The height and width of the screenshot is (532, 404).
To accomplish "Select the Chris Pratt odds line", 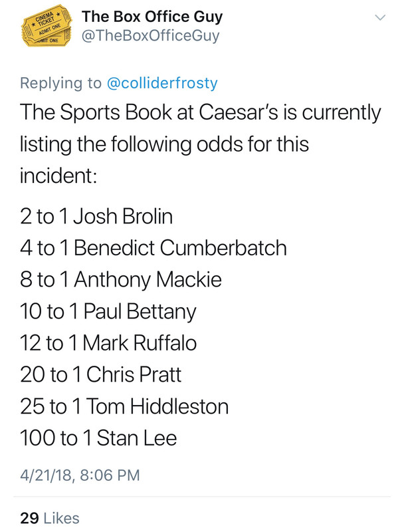I will tap(100, 374).
